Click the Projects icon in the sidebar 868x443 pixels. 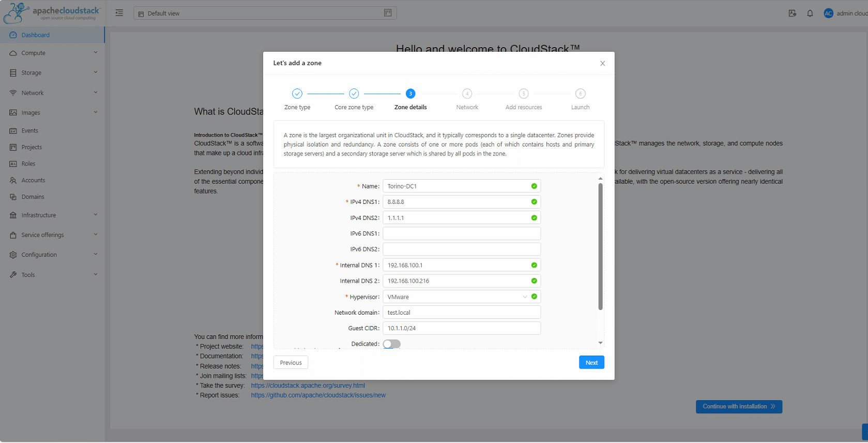click(x=13, y=147)
